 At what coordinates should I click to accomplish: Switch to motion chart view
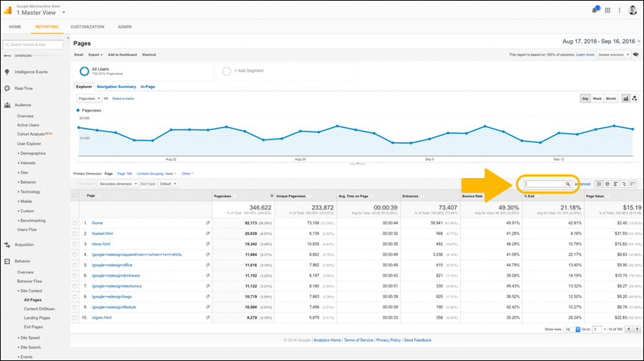pos(635,99)
